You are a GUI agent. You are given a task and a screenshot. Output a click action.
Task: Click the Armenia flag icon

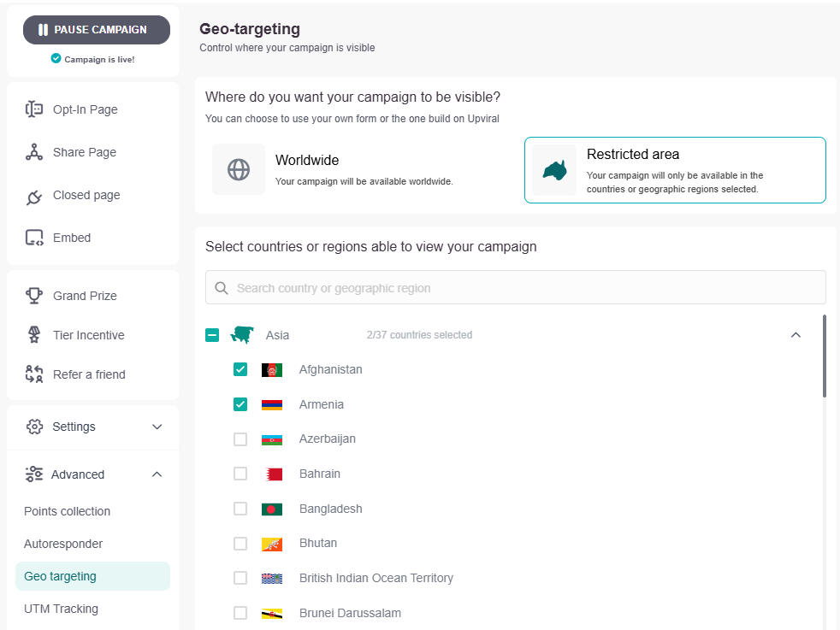tap(272, 404)
